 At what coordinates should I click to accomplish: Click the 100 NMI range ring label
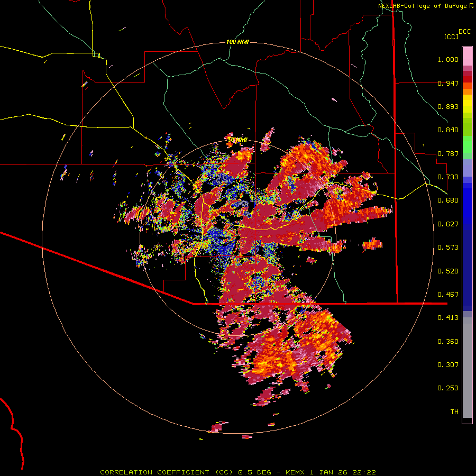click(x=237, y=42)
